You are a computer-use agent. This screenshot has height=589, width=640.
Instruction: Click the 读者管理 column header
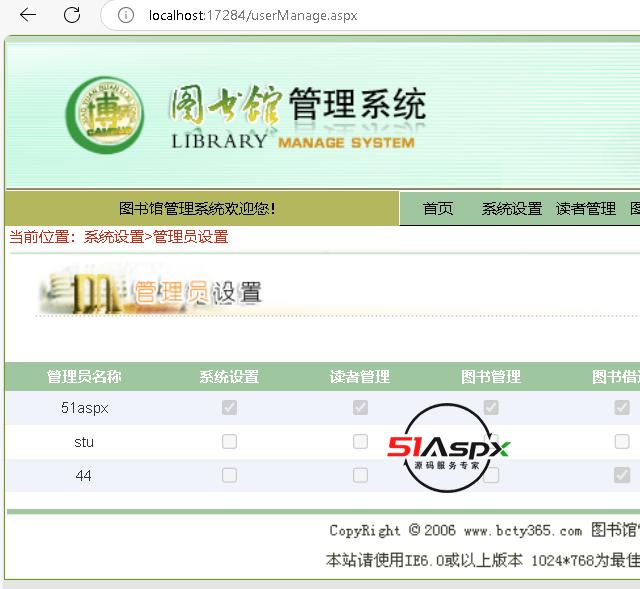360,376
